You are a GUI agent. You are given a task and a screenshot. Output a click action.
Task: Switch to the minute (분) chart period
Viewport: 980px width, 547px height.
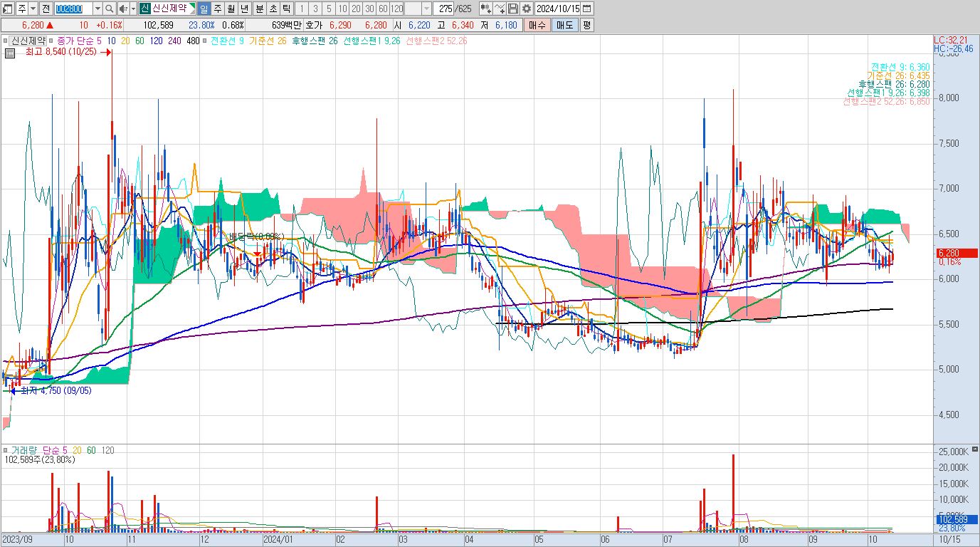(x=259, y=9)
